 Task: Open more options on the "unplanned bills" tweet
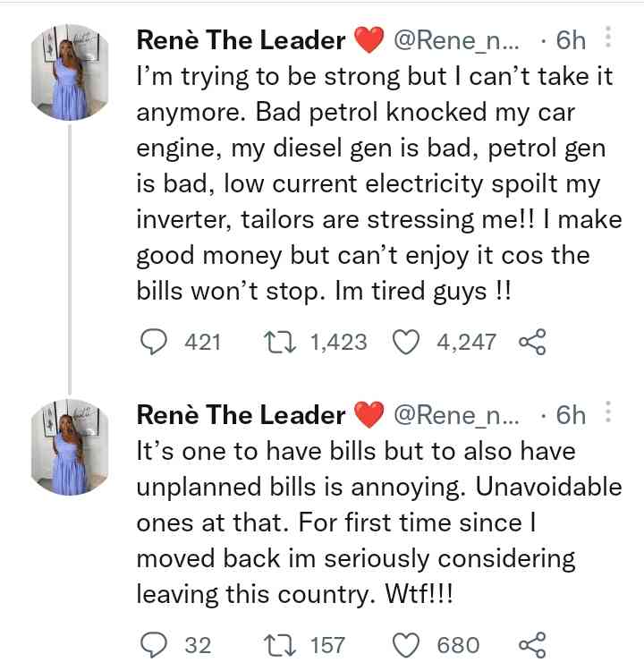(608, 414)
